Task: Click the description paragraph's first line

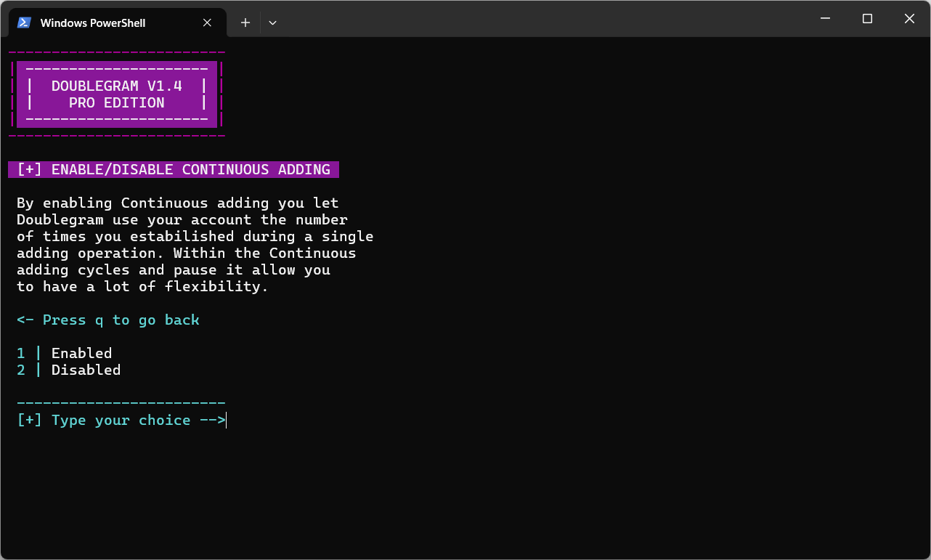Action: pyautogui.click(x=177, y=203)
